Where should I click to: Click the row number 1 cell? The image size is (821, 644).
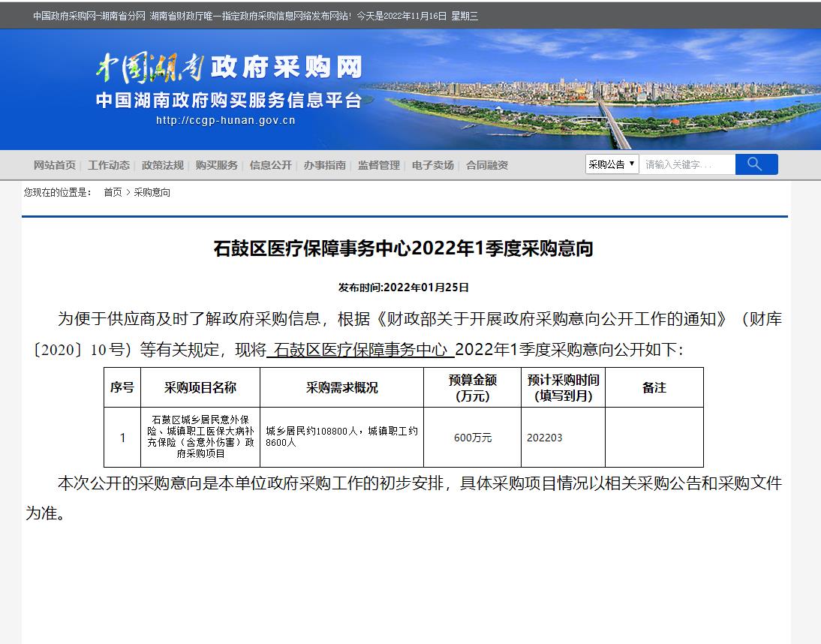pos(122,437)
